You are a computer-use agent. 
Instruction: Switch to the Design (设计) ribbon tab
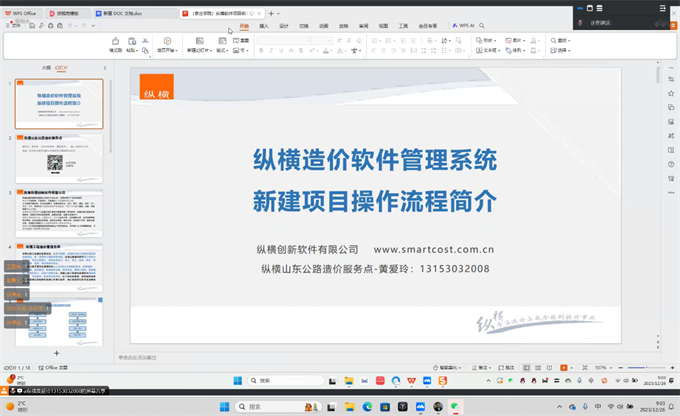(x=284, y=25)
